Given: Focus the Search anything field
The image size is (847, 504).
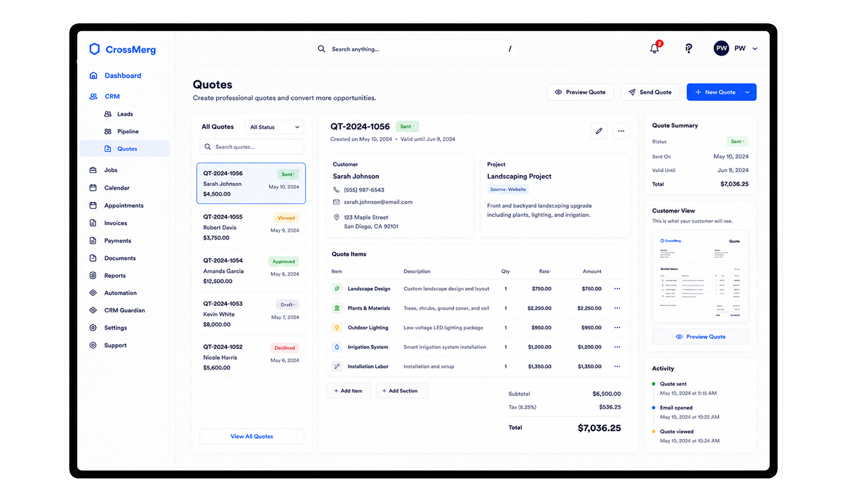Looking at the screenshot, I should [415, 49].
